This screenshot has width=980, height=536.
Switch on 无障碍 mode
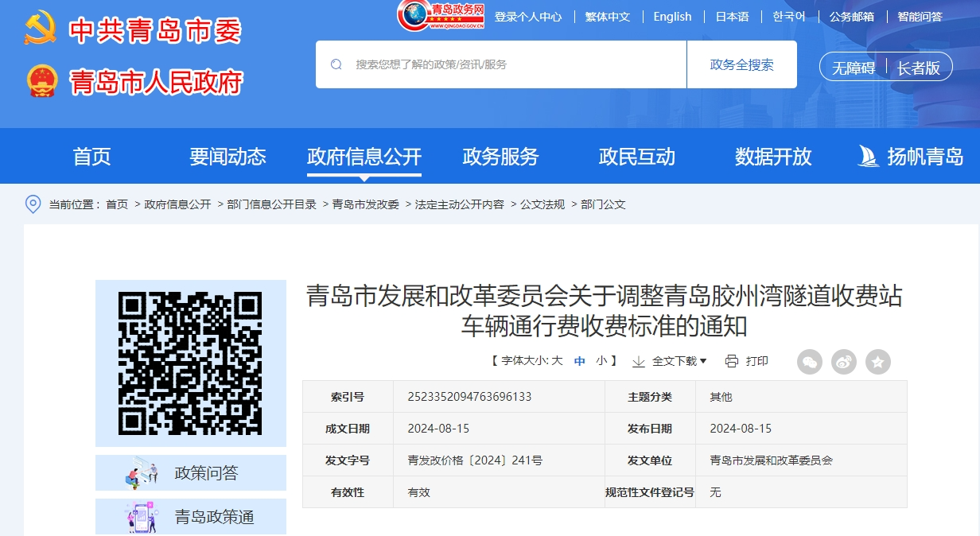[x=854, y=68]
